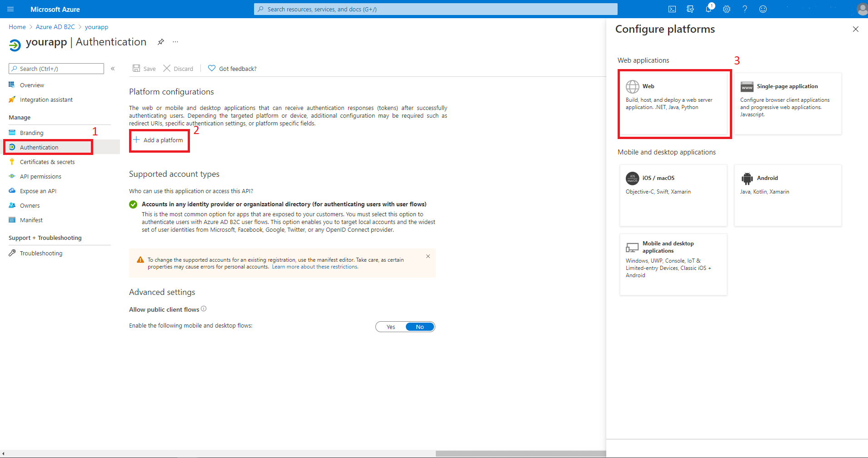Select the Web platform tile
Image resolution: width=868 pixels, height=458 pixels.
click(674, 104)
